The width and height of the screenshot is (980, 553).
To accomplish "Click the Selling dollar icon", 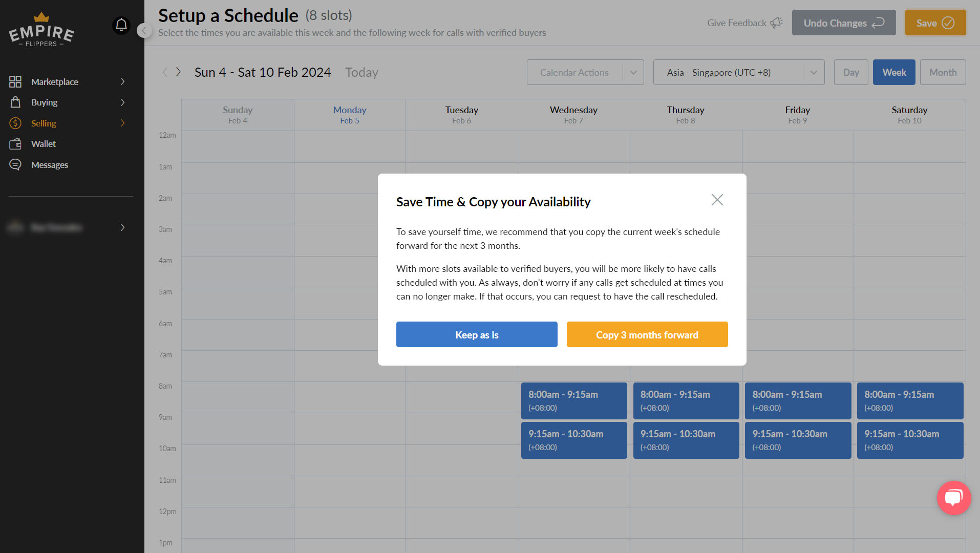I will [15, 123].
